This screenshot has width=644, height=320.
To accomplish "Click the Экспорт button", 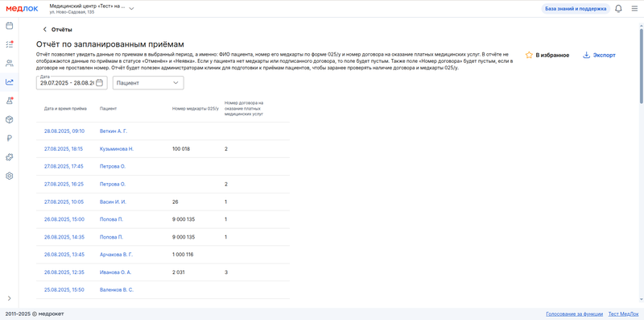I will pos(599,55).
